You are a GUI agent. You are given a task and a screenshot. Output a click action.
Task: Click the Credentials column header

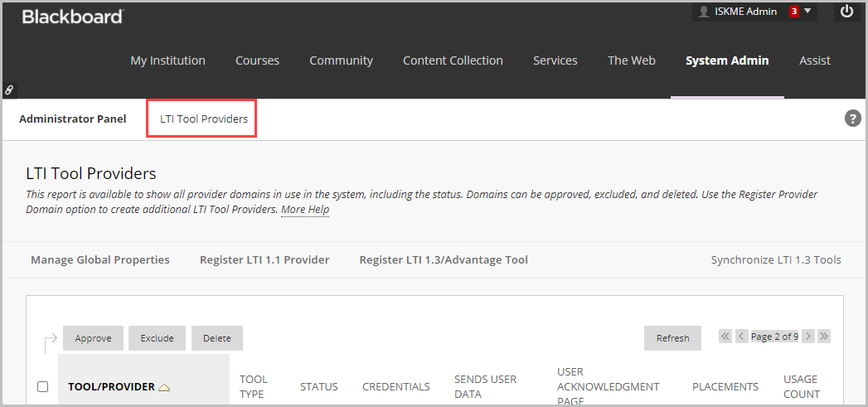coord(395,386)
